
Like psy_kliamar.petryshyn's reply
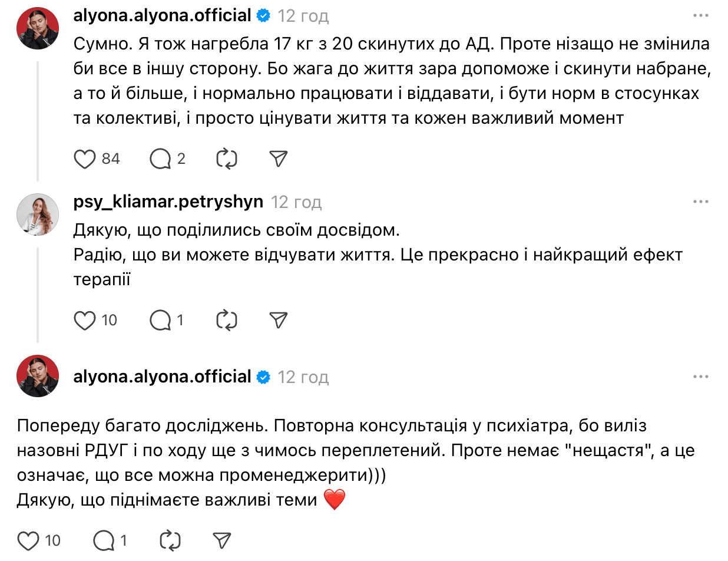tap(85, 320)
